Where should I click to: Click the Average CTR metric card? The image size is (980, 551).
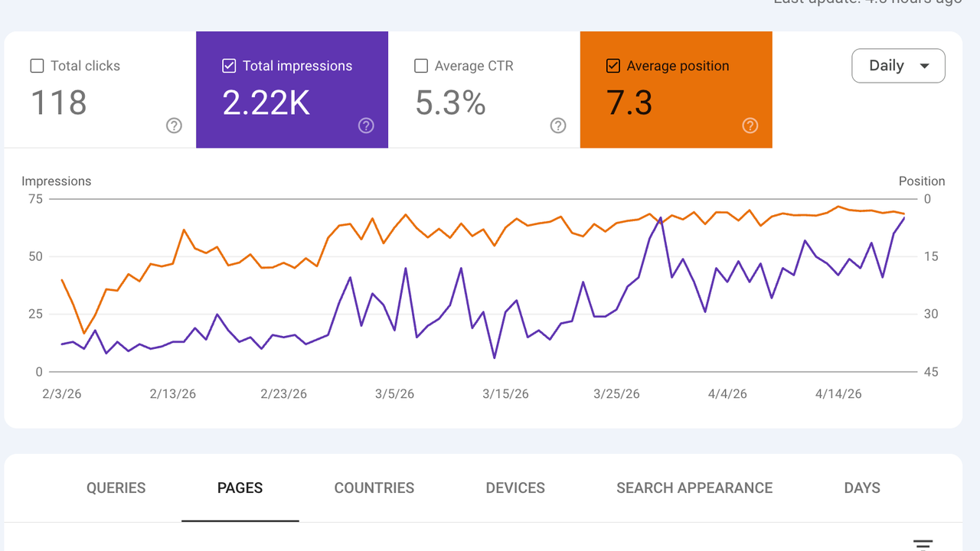click(x=484, y=90)
